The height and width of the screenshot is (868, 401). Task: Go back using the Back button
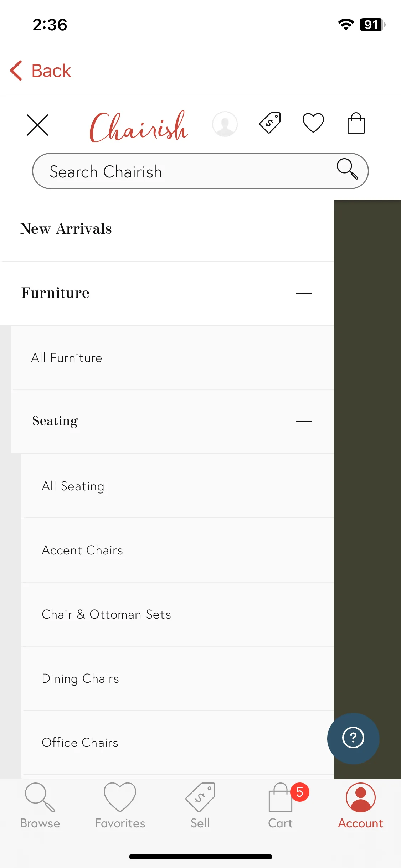click(40, 71)
